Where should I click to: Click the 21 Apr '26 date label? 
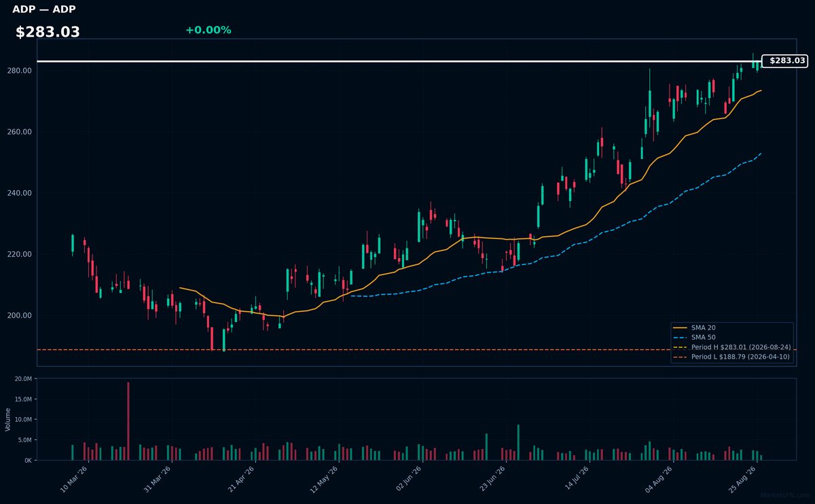242,480
